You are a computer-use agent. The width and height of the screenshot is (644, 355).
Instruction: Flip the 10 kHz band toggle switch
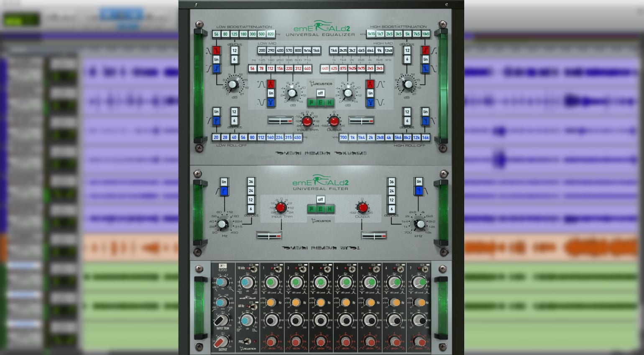coord(253,269)
